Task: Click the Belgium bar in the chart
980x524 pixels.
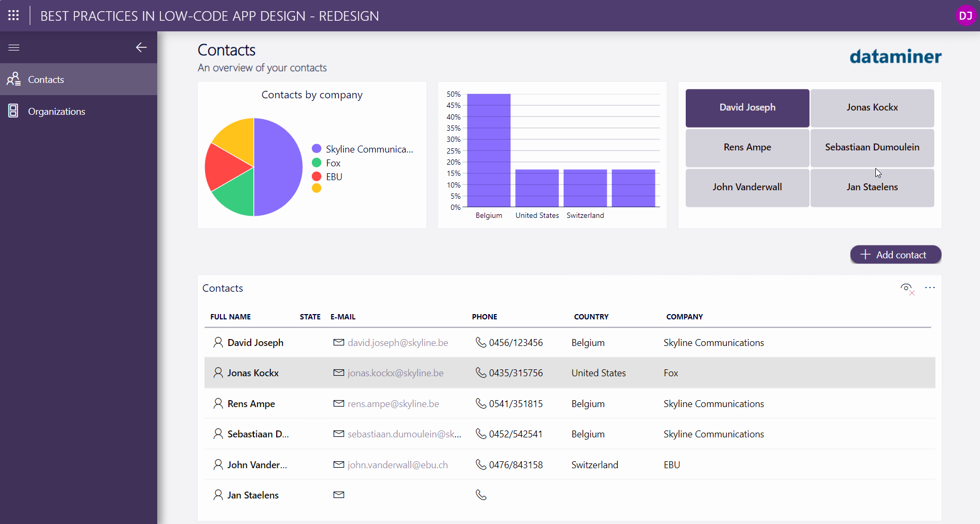Action: pyautogui.click(x=489, y=150)
